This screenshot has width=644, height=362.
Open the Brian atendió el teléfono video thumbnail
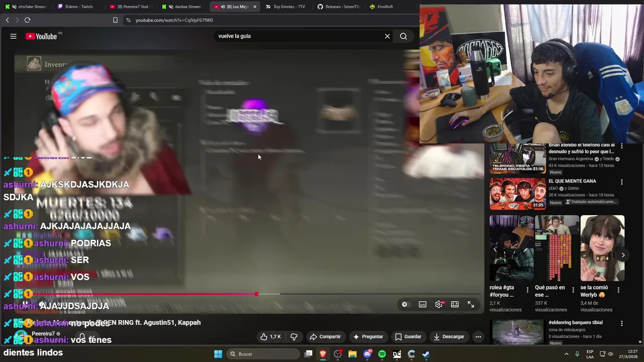tap(518, 158)
